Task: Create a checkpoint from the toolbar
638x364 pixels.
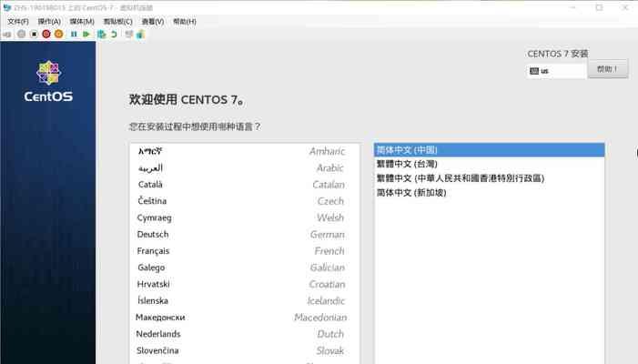Action: [101, 35]
